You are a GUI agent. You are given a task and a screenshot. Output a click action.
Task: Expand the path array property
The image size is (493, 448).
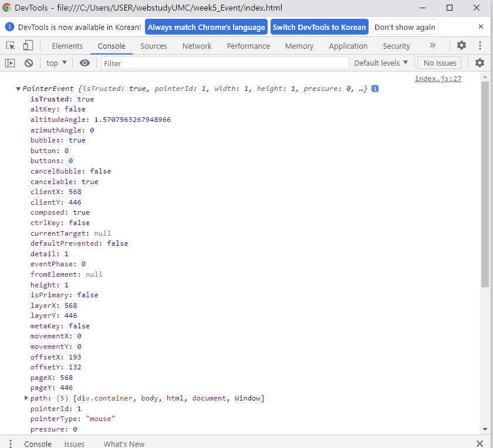tap(26, 398)
